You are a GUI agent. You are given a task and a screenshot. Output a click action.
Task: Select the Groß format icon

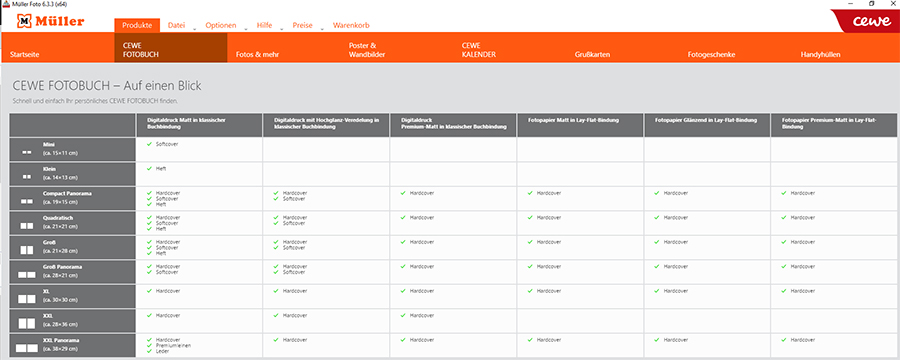click(26, 250)
